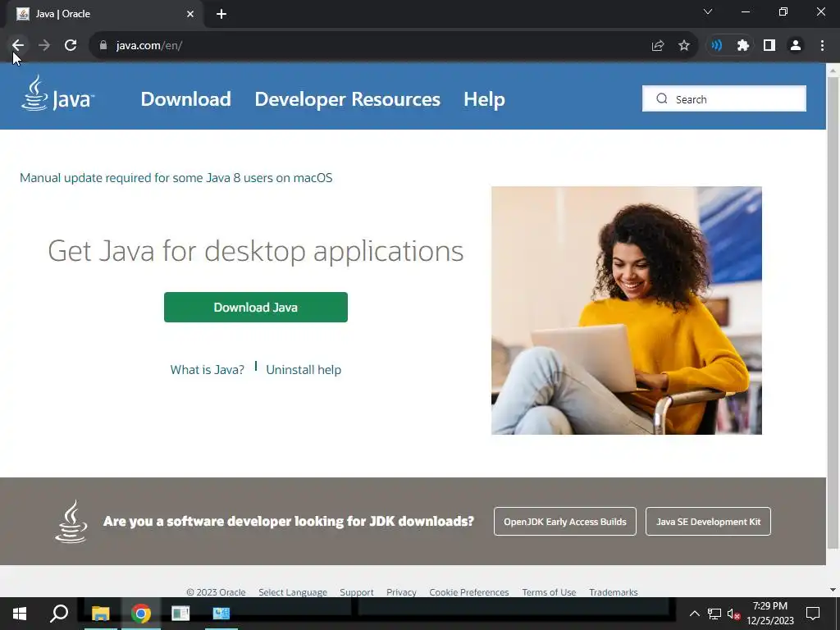The height and width of the screenshot is (630, 840).
Task: Open Cookie Preferences footer link
Action: [468, 592]
